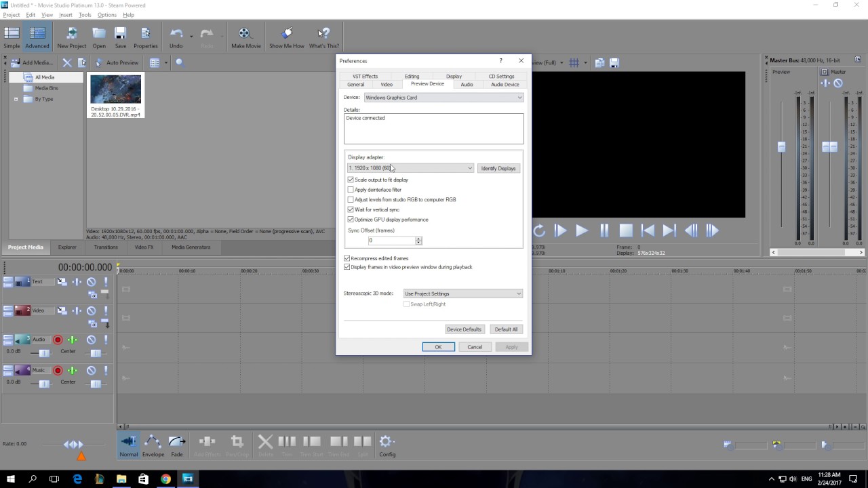The image size is (868, 488).
Task: Play preview from start
Action: pos(560,230)
